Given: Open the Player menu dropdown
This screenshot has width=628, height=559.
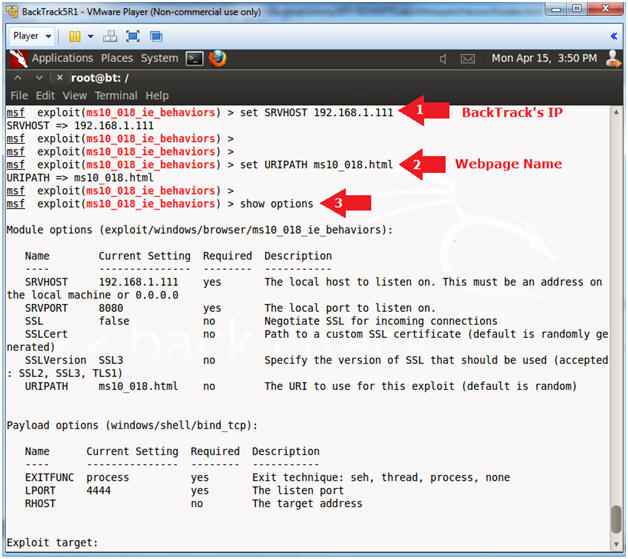Looking at the screenshot, I should [32, 36].
